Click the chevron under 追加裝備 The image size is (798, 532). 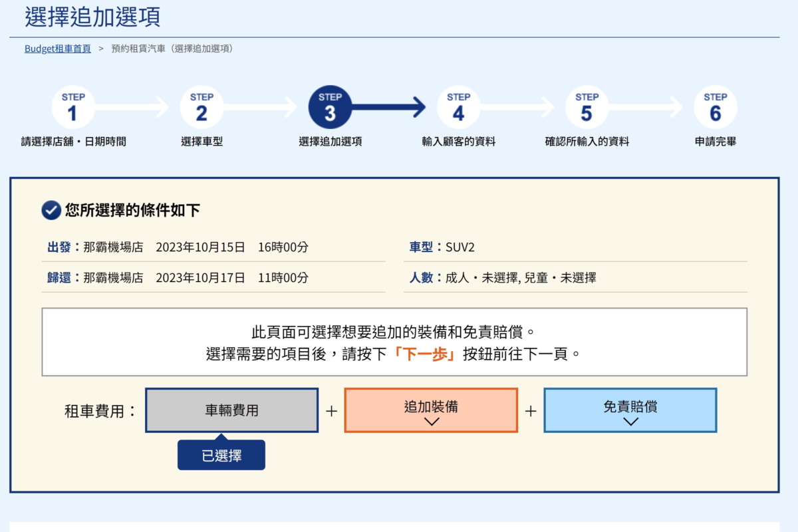click(431, 422)
